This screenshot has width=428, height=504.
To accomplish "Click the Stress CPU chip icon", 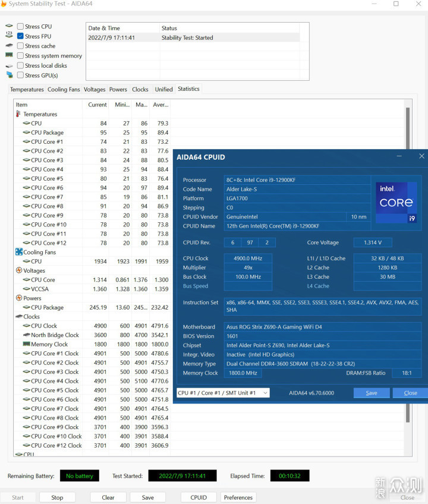I will click(x=9, y=26).
